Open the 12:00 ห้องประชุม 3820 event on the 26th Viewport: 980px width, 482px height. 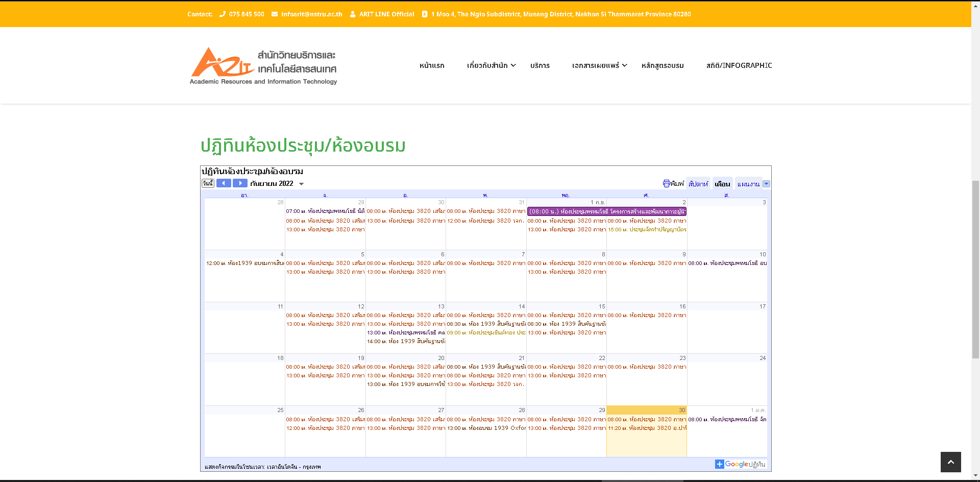point(325,428)
